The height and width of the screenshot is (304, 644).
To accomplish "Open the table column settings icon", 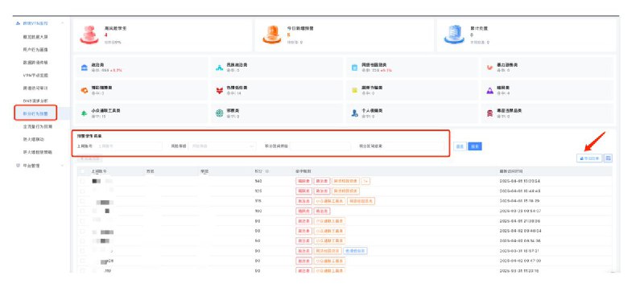I will tap(609, 158).
